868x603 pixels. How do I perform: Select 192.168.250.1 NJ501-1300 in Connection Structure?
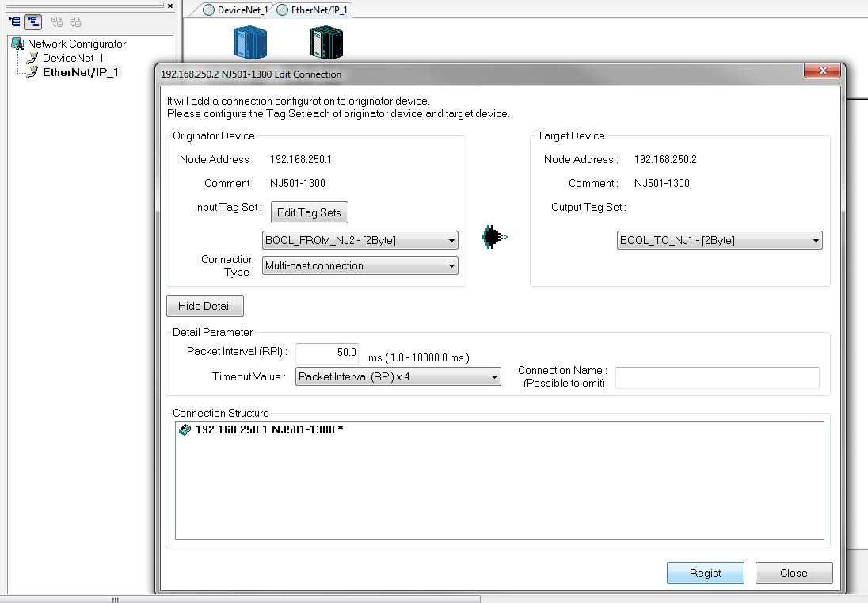(x=269, y=429)
